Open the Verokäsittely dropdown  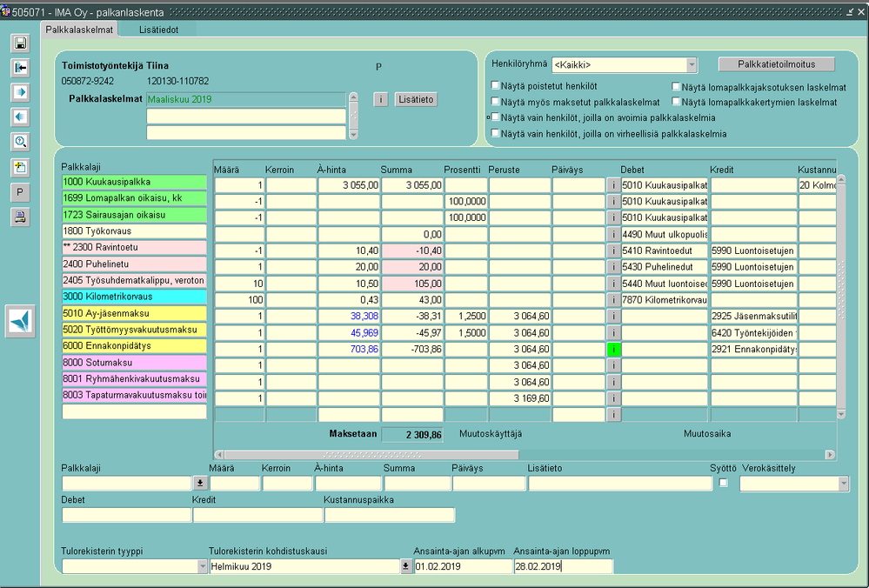pyautogui.click(x=844, y=484)
